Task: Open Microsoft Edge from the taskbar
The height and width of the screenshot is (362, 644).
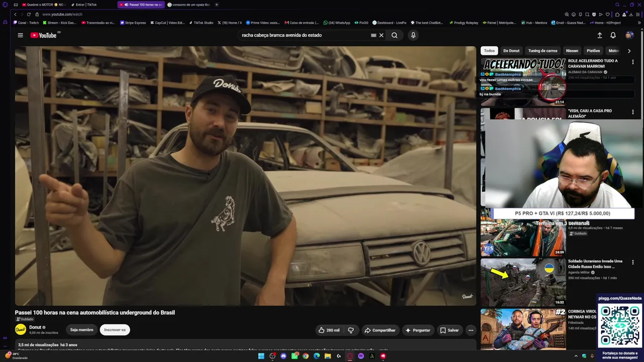Action: point(316,356)
